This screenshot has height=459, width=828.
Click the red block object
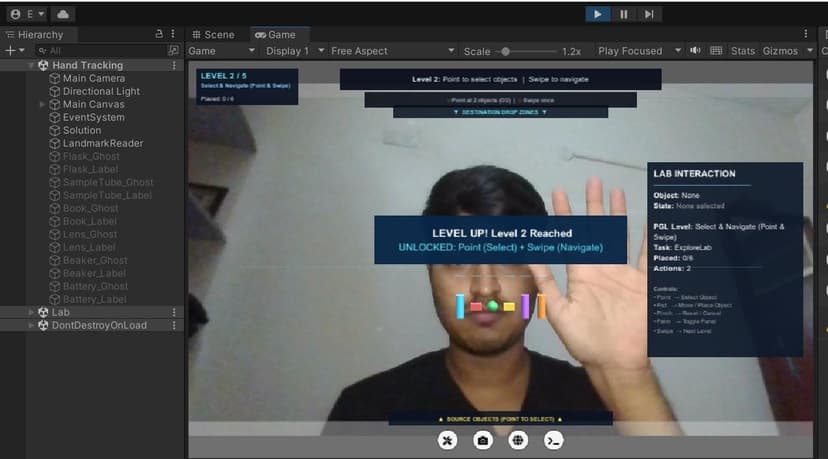pos(476,306)
